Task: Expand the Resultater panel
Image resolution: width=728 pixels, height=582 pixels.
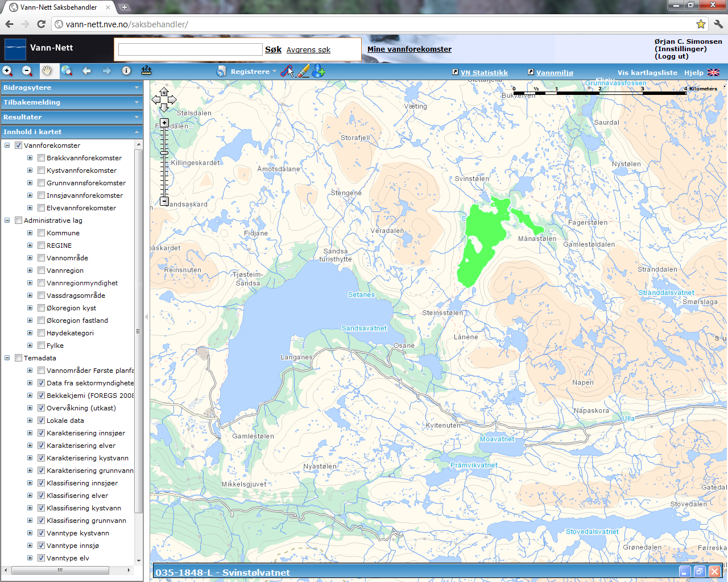Action: point(71,117)
